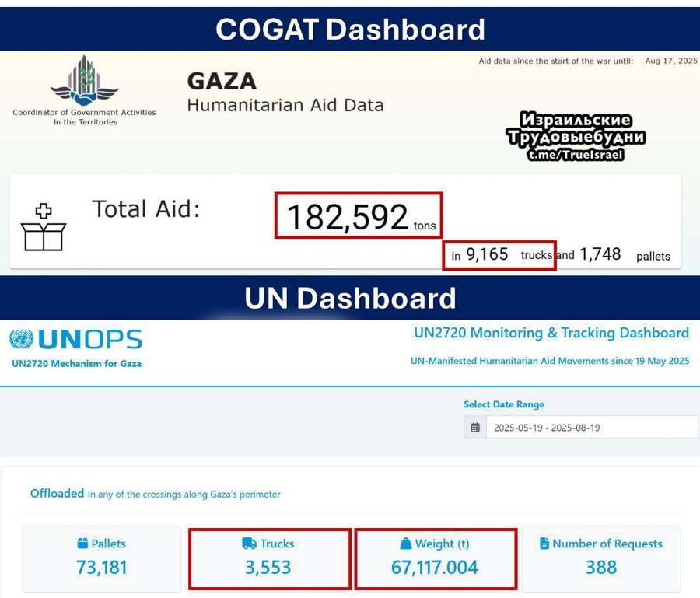Open the t.me/TrueIsrael link

[576, 155]
